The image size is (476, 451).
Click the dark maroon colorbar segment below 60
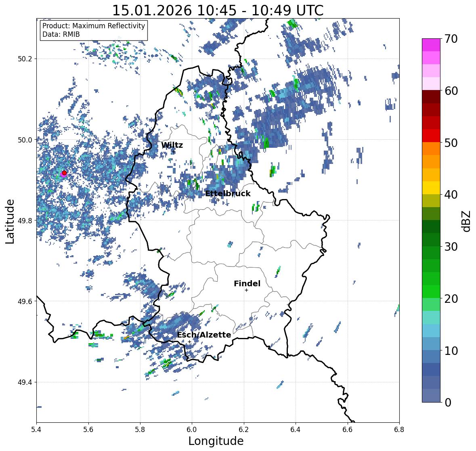(x=431, y=97)
